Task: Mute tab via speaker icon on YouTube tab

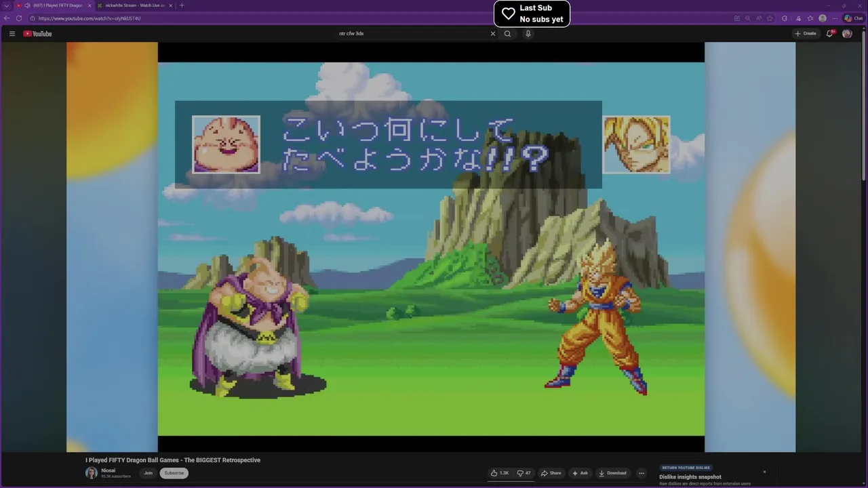Action: (x=27, y=5)
